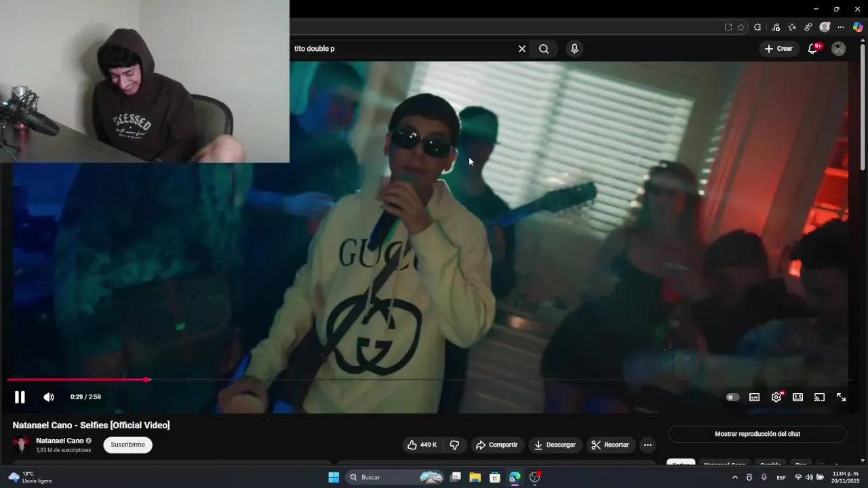Run search with the magnifier icon

[544, 49]
